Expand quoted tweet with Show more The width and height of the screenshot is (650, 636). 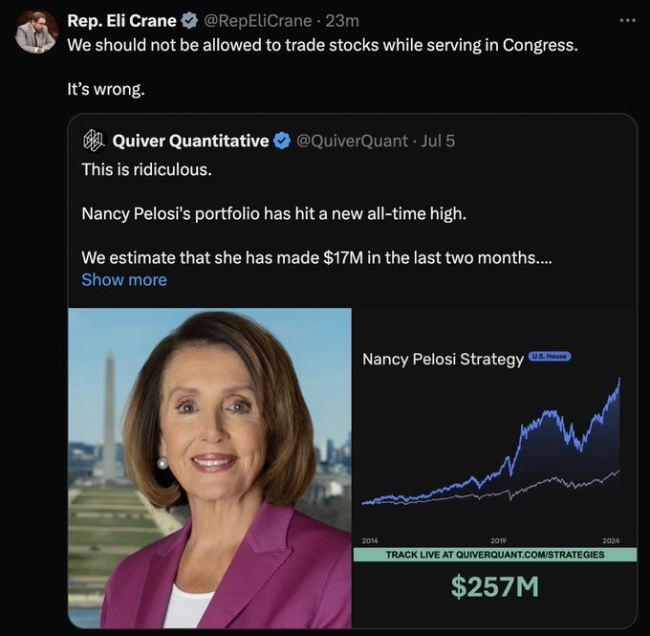124,280
